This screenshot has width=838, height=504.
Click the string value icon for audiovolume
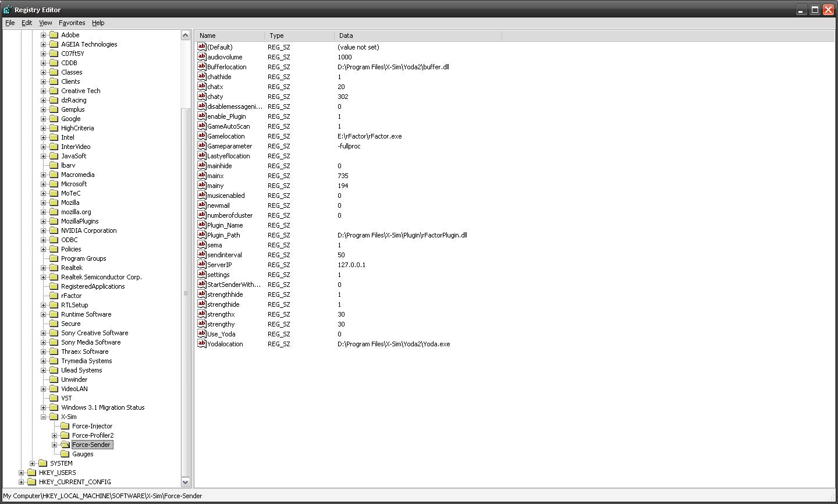202,57
